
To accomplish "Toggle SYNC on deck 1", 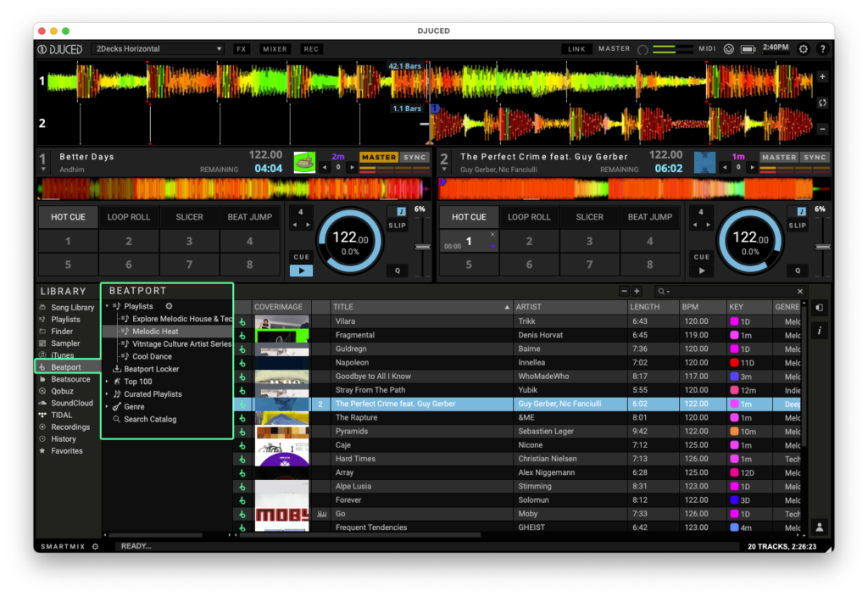I will [415, 157].
